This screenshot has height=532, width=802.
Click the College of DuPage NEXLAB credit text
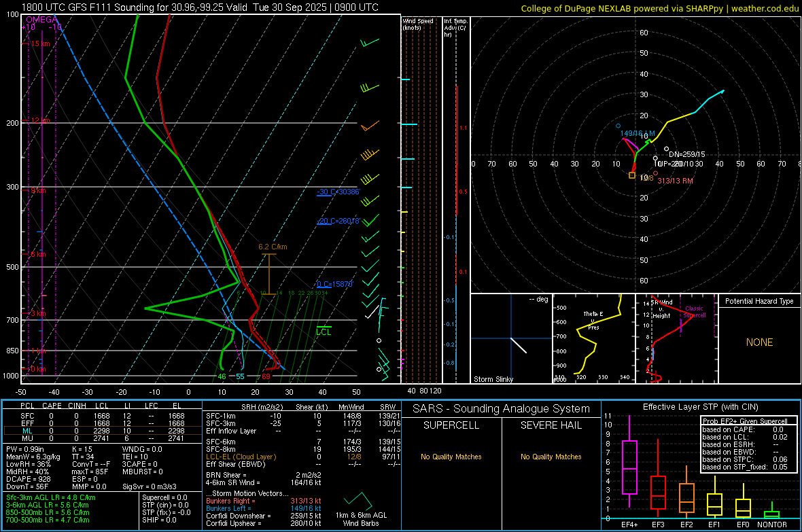tap(659, 8)
